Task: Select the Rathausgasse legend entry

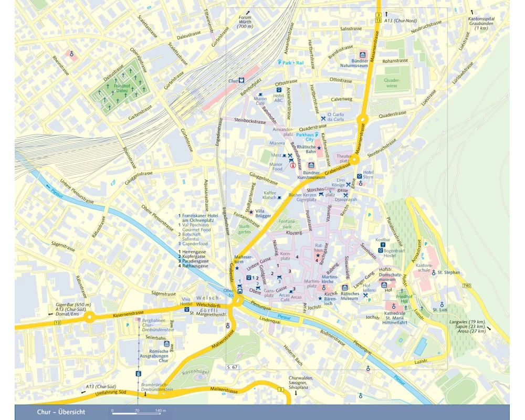Action: (x=194, y=266)
